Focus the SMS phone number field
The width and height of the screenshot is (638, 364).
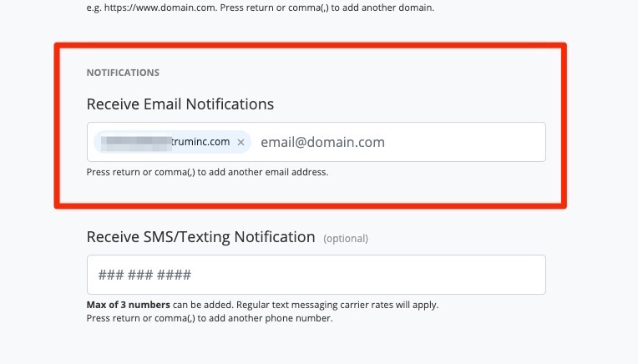316,275
